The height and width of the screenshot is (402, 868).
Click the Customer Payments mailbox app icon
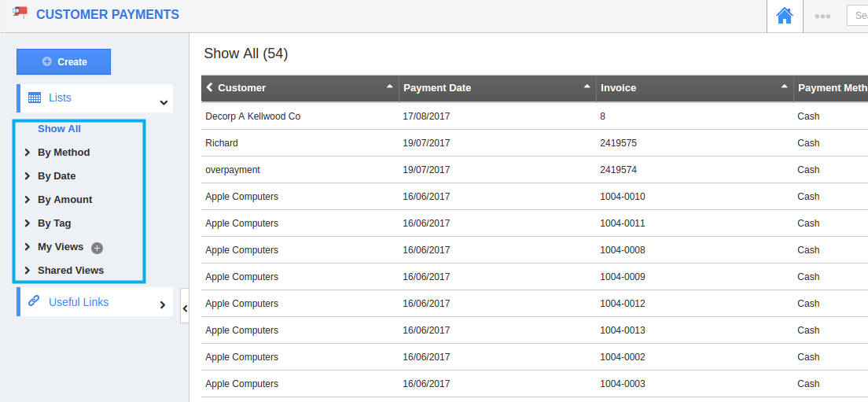(x=20, y=13)
